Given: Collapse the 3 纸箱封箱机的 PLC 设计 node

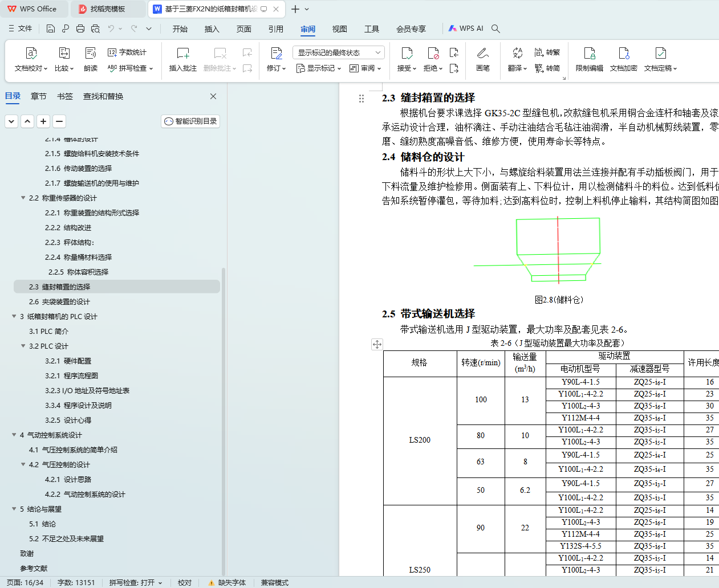Looking at the screenshot, I should pos(14,316).
